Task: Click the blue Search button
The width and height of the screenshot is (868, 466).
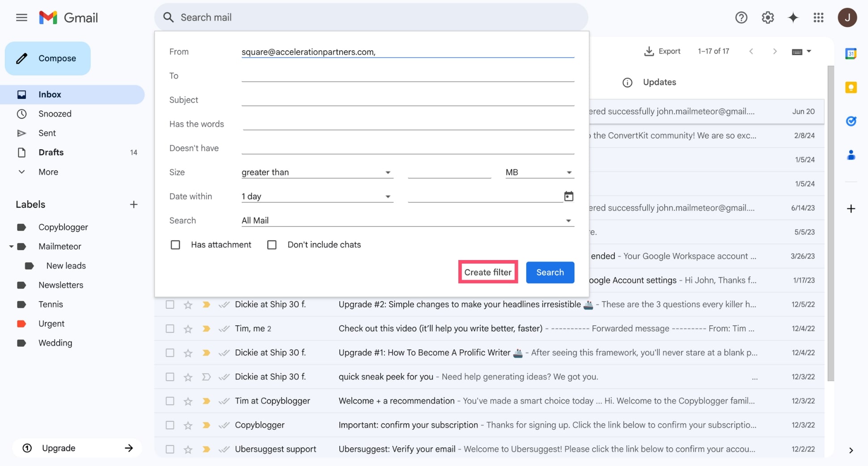Action: pyautogui.click(x=550, y=272)
